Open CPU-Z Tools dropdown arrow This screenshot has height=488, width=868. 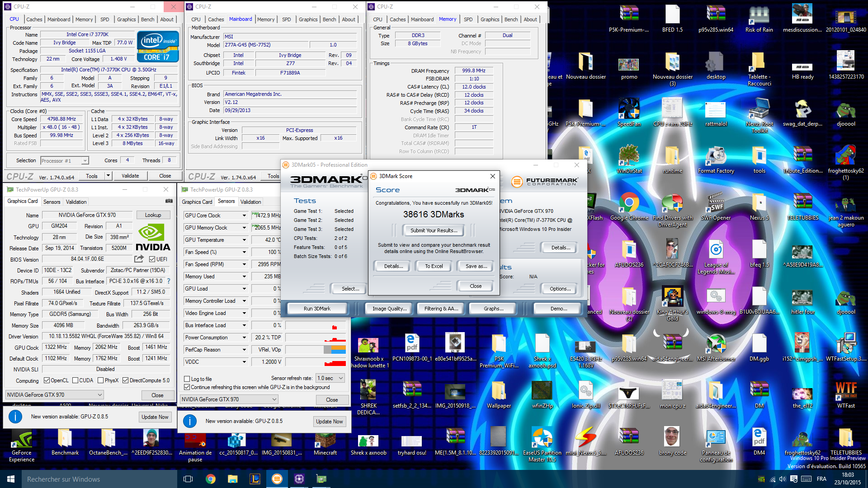click(x=108, y=176)
